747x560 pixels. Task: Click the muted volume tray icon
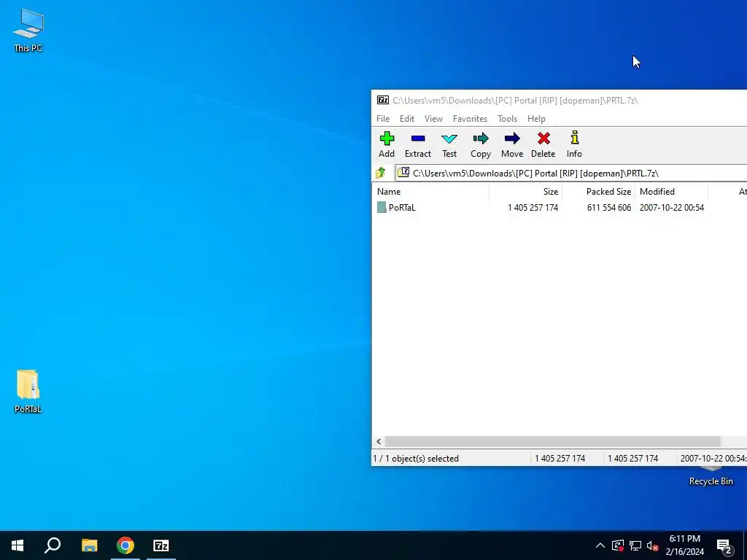coord(653,545)
